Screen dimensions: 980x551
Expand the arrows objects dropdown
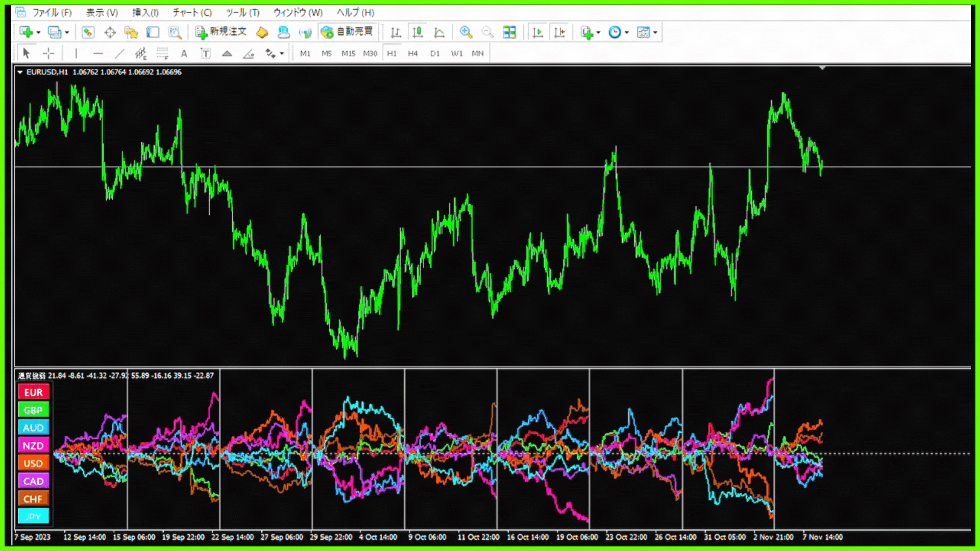coord(282,53)
